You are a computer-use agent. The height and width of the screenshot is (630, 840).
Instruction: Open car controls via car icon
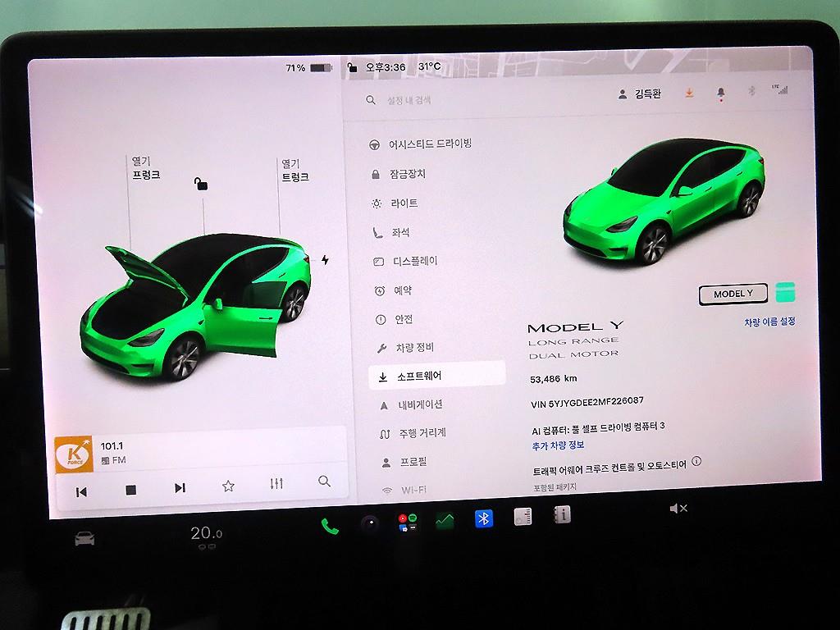click(x=84, y=538)
